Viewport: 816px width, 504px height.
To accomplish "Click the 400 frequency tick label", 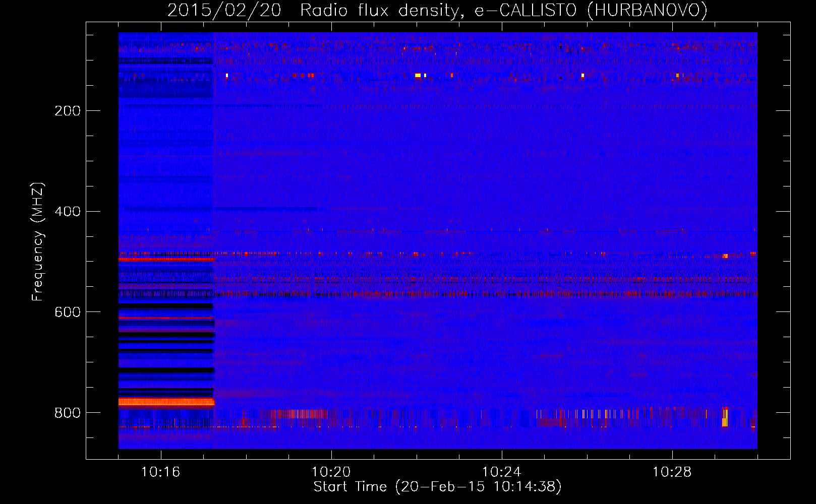I will (67, 212).
